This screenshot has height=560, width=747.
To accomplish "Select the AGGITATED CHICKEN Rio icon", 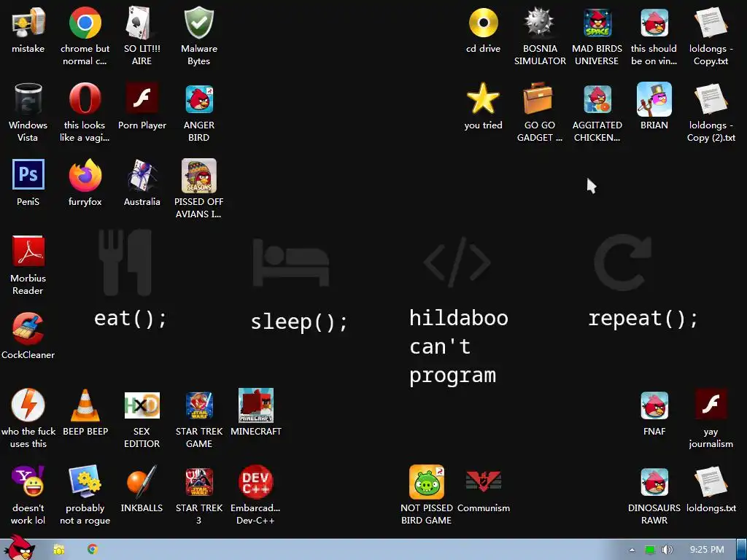I will (597, 99).
